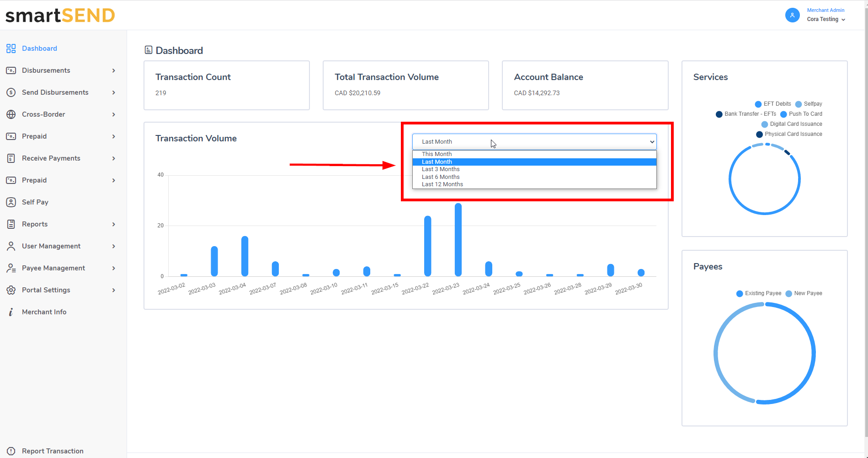The height and width of the screenshot is (458, 868).
Task: Click the Self Pay person icon
Action: (11, 202)
